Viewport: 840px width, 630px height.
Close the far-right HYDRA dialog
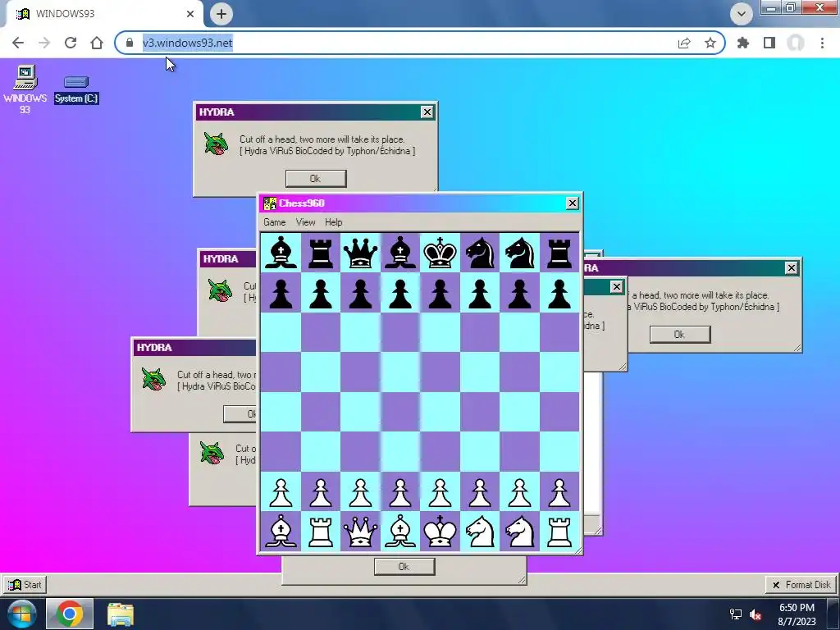point(791,268)
